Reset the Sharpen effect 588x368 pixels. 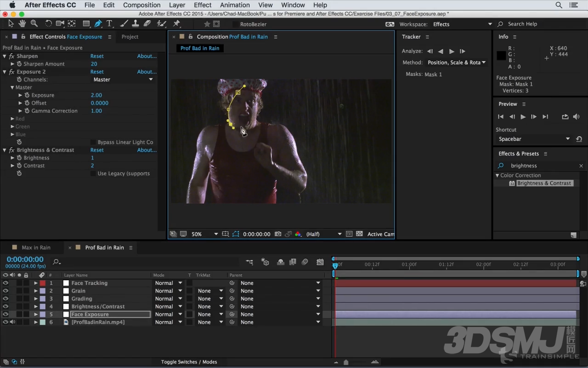point(97,56)
